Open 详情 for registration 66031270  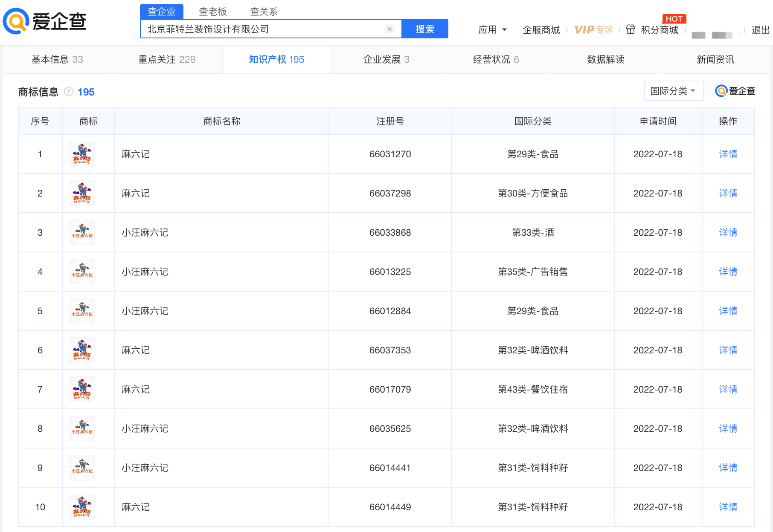pos(728,154)
